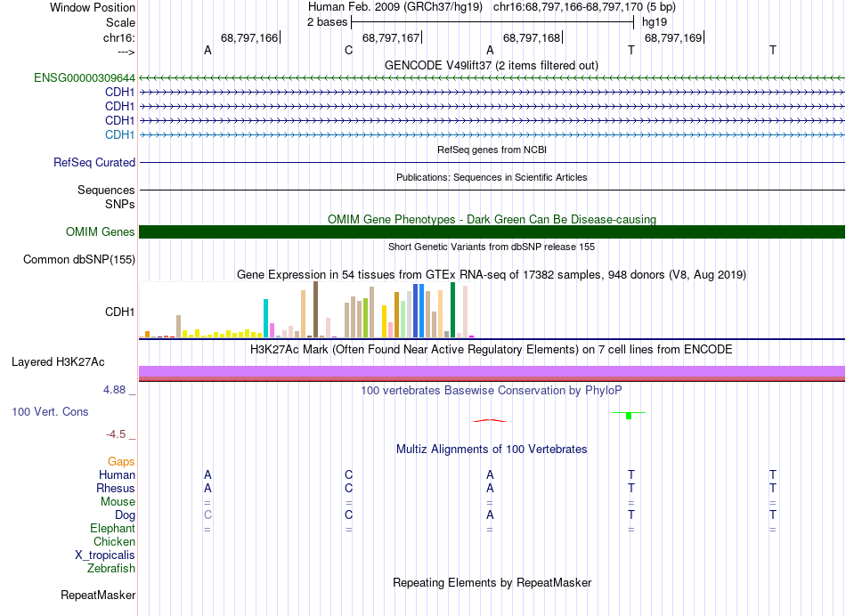Screen dimensions: 846x616
Task: Click 100 vertebrates Basewise Conservation by PhyloP title
Action: pyautogui.click(x=492, y=390)
